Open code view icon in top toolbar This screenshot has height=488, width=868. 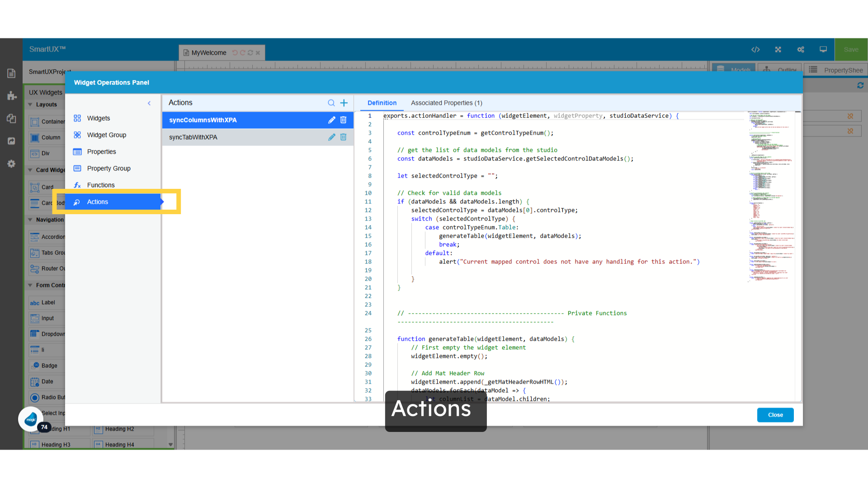point(755,50)
